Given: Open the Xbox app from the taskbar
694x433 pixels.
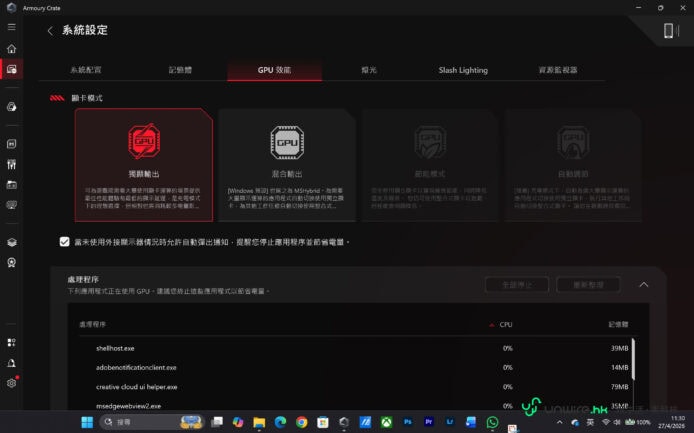Looking at the screenshot, I should (x=386, y=422).
